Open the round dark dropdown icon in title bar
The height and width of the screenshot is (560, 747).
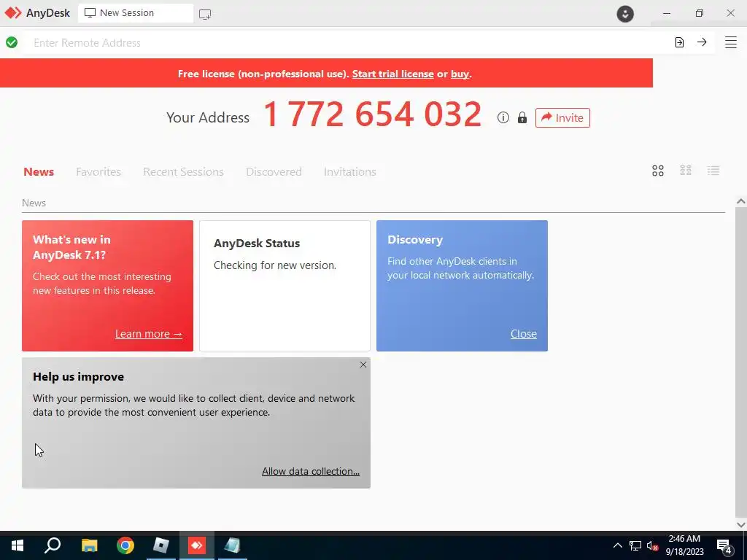click(x=625, y=14)
